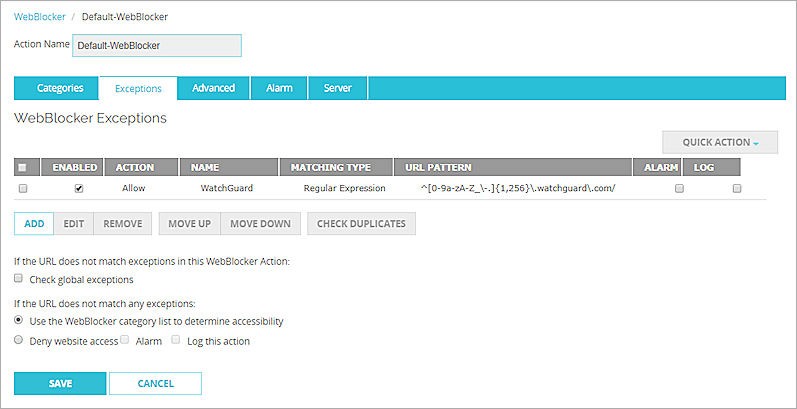Click the Move Up button
Viewport: 797px width, 409px height.
tap(189, 224)
